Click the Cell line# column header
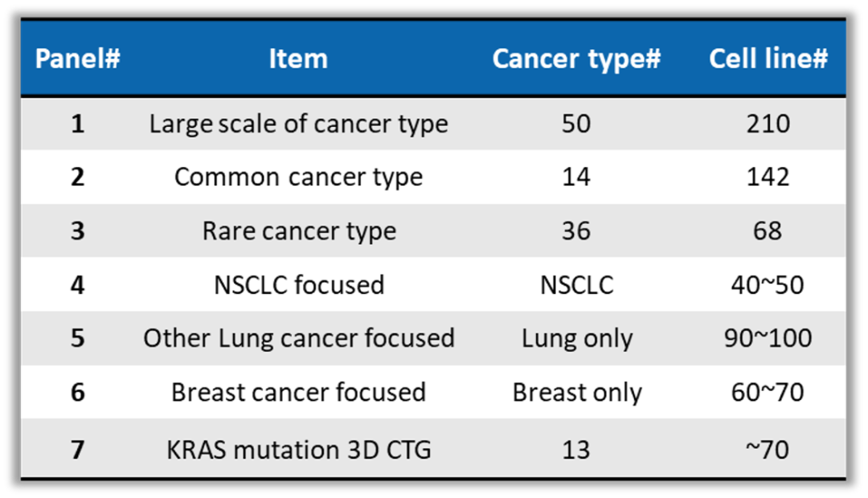The width and height of the screenshot is (868, 498). click(x=768, y=59)
